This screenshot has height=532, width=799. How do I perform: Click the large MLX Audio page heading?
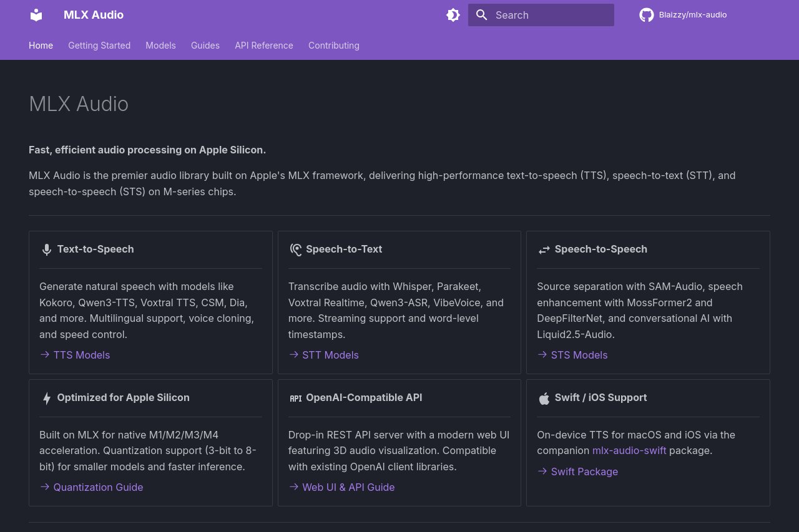79,104
